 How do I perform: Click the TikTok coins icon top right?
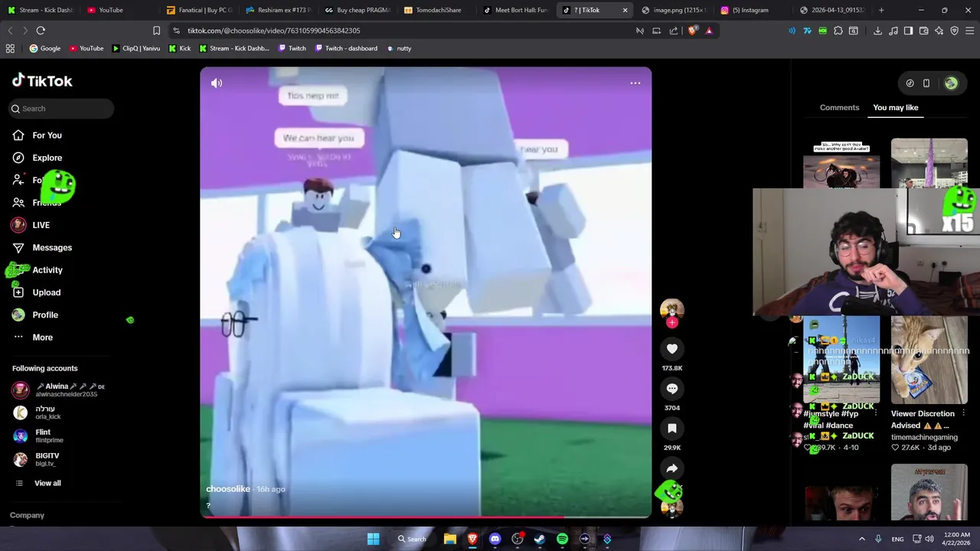point(910,83)
